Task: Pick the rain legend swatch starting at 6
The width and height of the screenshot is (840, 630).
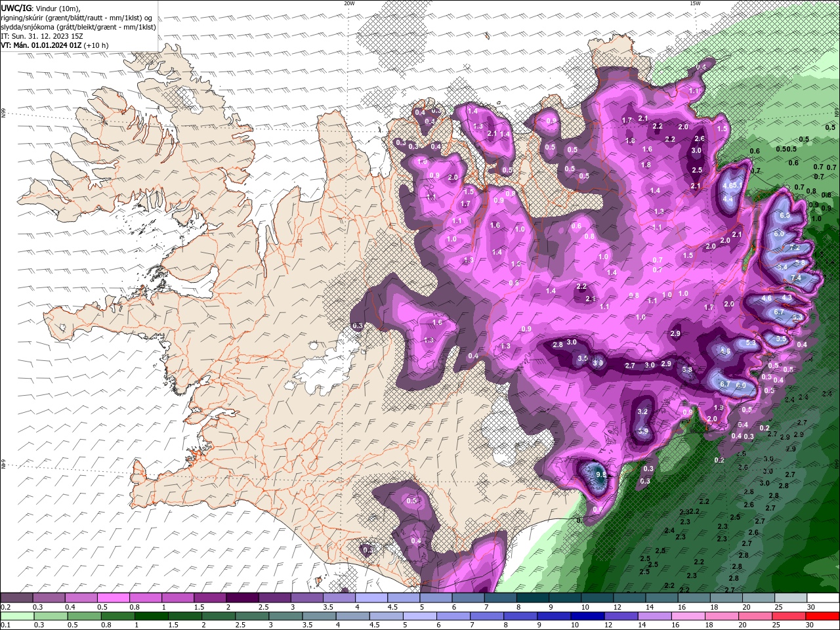Action: click(453, 616)
